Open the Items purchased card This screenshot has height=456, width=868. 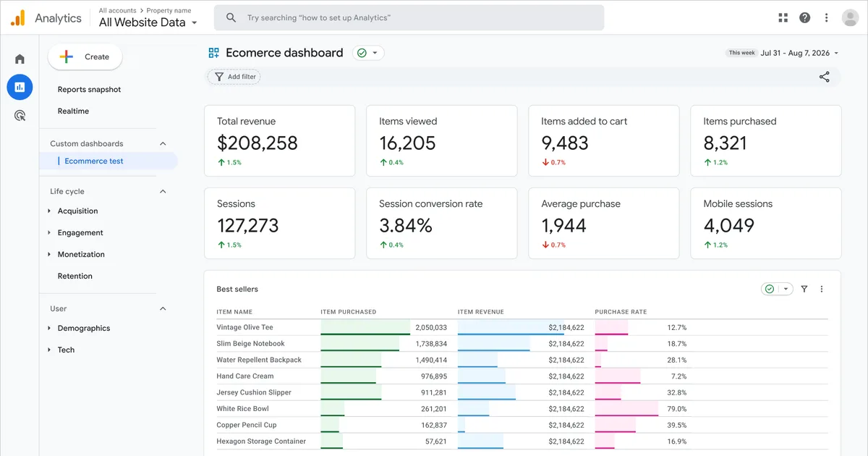(766, 140)
